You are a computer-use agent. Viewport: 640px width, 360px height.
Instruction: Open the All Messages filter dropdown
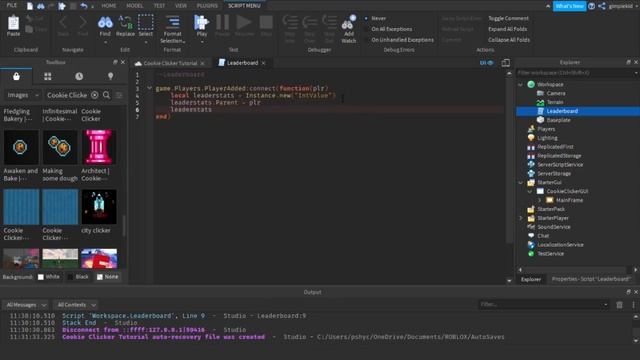pos(27,305)
